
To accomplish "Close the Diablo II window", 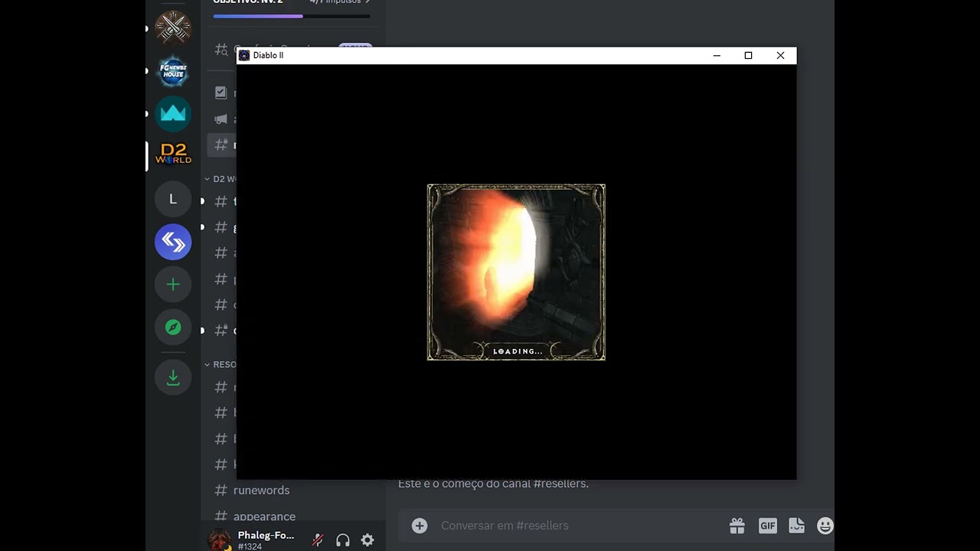I will pos(780,55).
